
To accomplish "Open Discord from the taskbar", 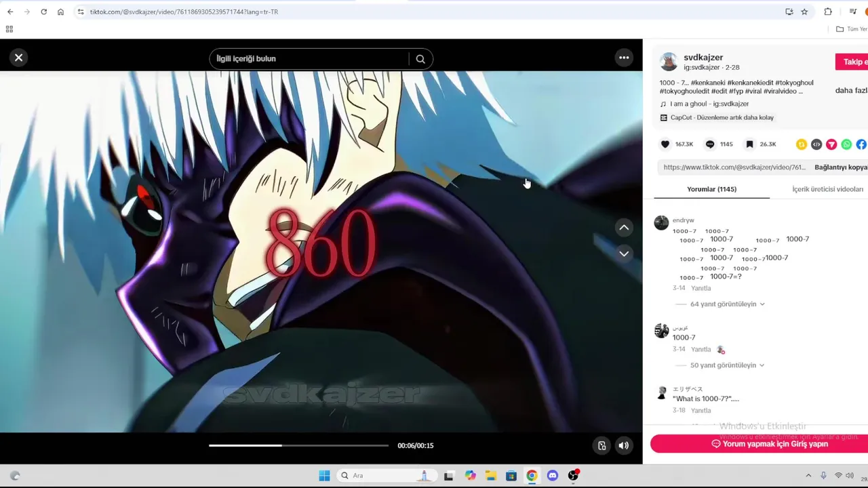I will (x=552, y=476).
